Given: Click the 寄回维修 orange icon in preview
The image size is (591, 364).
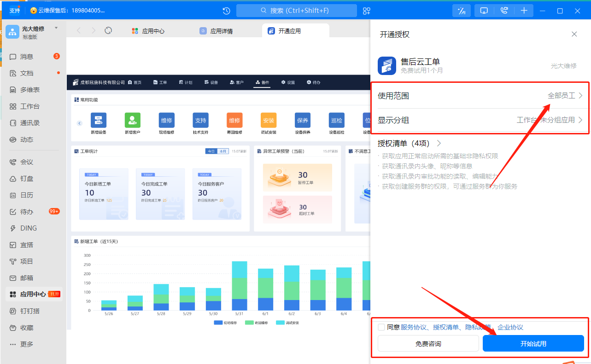Looking at the screenshot, I should pos(234,120).
